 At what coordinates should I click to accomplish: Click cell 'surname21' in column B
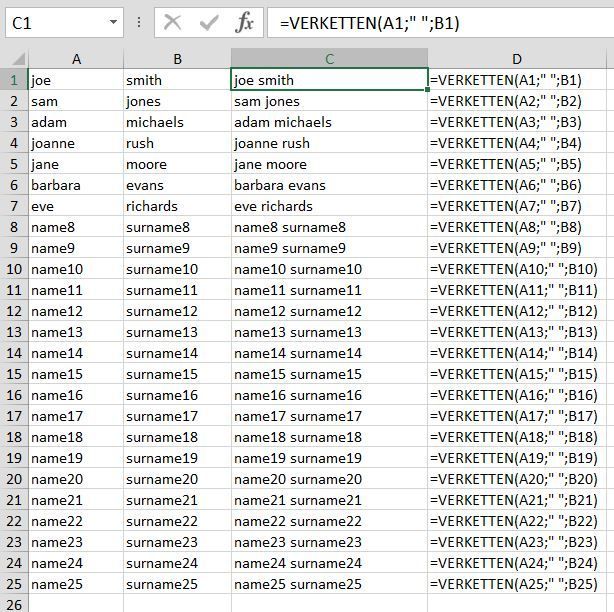click(177, 500)
